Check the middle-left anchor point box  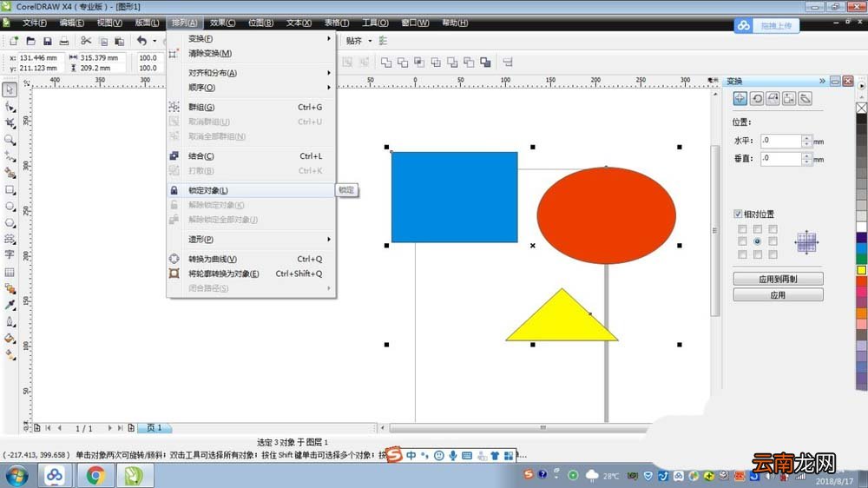742,241
